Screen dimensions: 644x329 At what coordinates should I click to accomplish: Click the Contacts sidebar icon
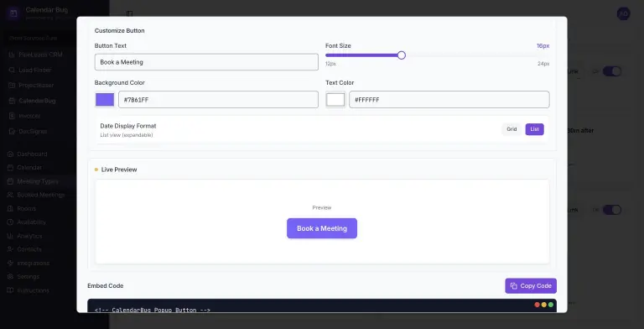10,249
